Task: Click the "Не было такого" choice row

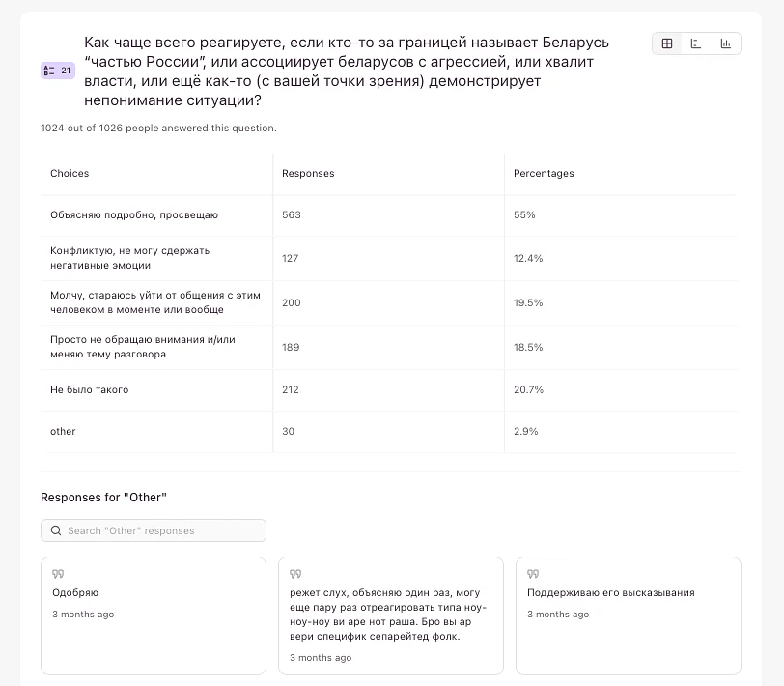Action: (90, 390)
